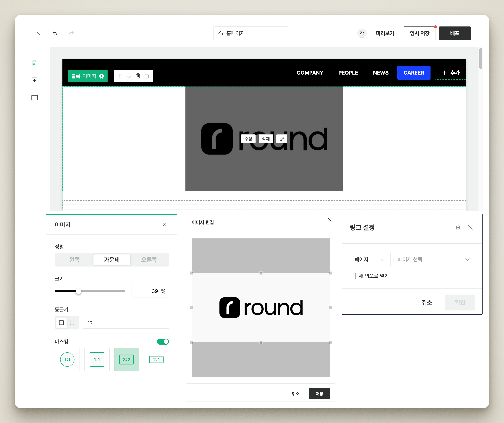Select the 2:1 mask option

(x=156, y=359)
